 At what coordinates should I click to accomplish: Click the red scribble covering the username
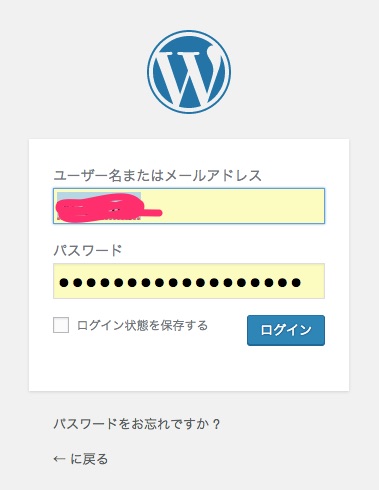(x=107, y=208)
